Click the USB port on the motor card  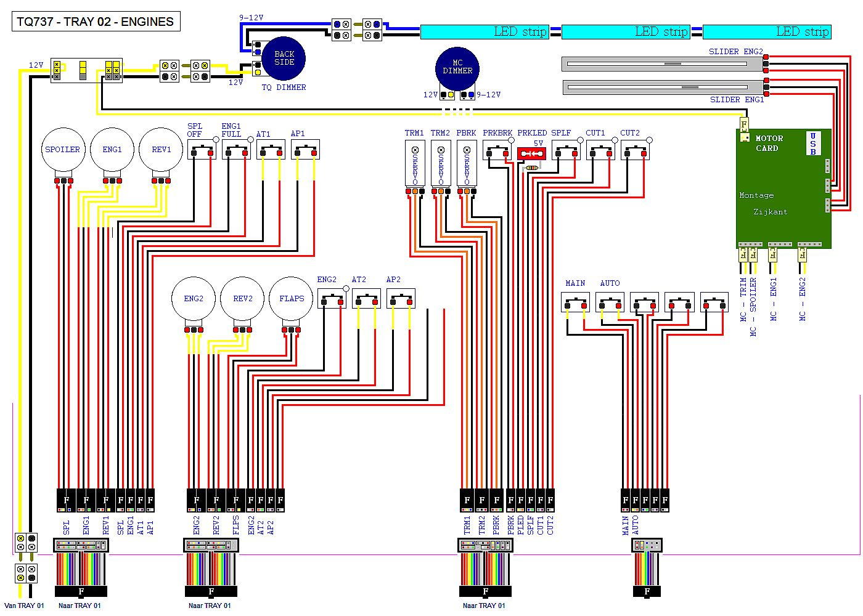pyautogui.click(x=813, y=144)
